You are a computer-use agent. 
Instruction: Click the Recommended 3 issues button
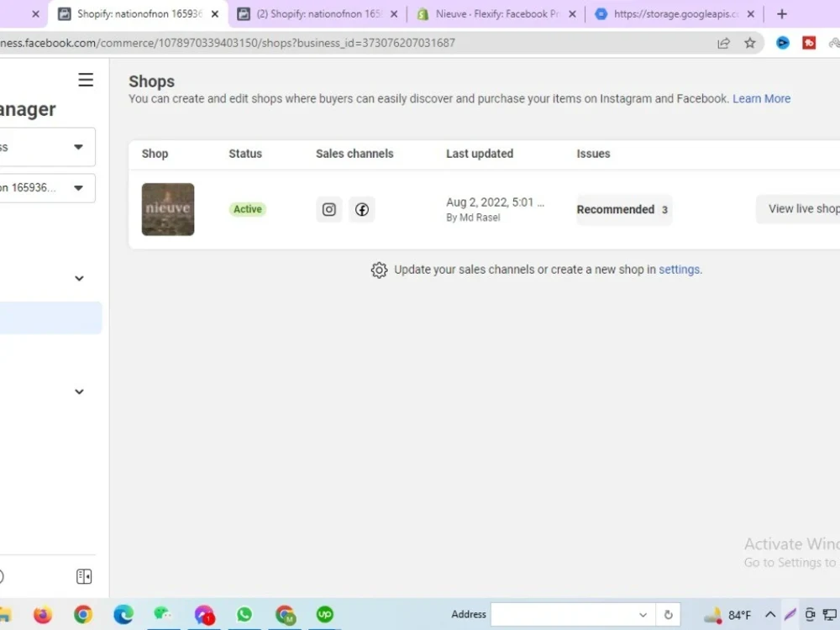click(624, 209)
